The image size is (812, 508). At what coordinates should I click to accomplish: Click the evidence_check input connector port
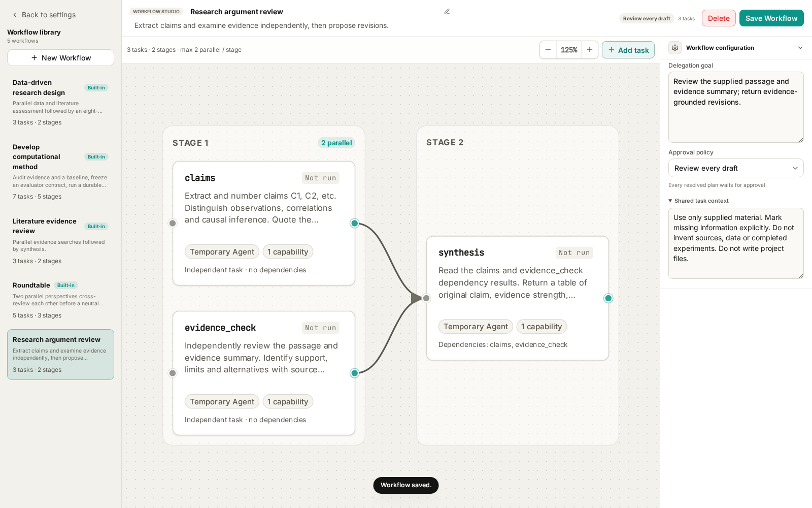click(173, 373)
